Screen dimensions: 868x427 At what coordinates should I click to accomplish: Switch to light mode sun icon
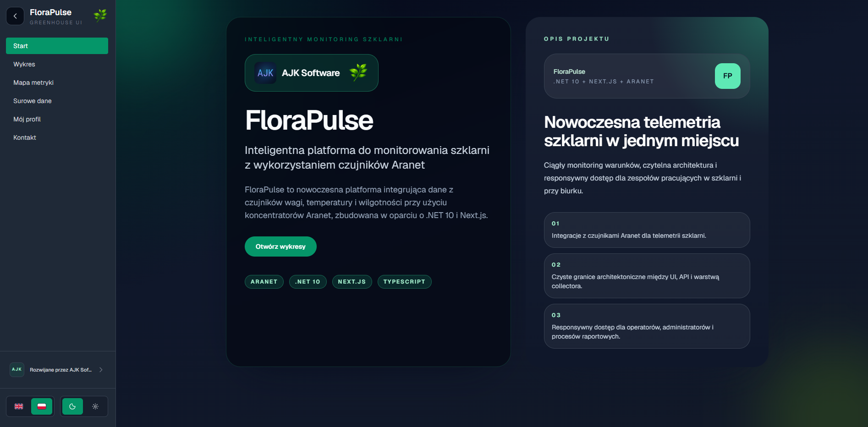95,406
